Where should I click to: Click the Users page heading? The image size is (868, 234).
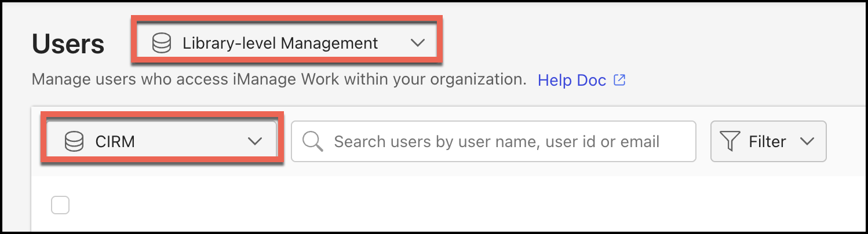tap(68, 44)
